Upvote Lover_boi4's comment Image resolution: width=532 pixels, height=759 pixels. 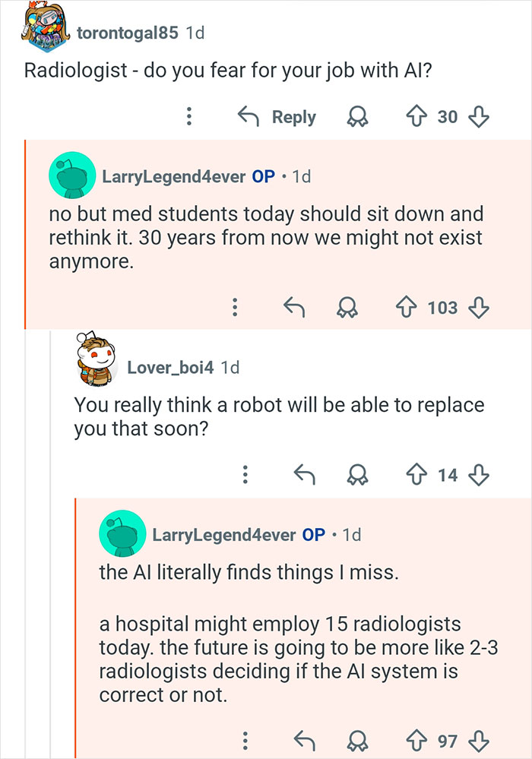tap(416, 475)
